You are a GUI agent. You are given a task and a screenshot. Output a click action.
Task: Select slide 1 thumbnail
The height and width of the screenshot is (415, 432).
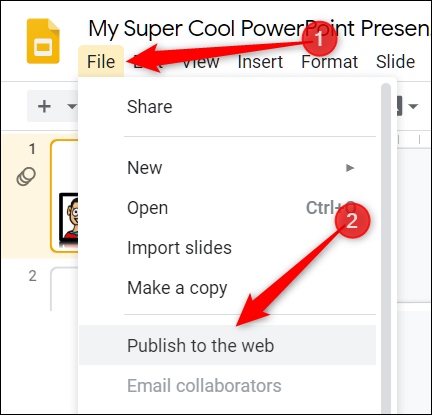coord(65,196)
